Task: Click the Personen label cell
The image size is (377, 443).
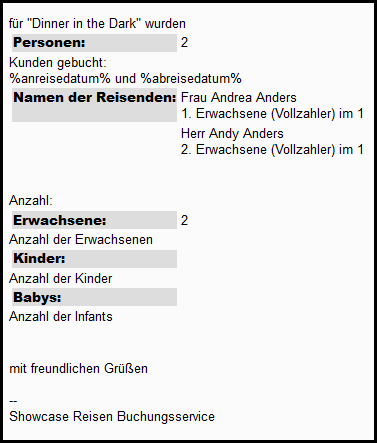Action: (94, 43)
